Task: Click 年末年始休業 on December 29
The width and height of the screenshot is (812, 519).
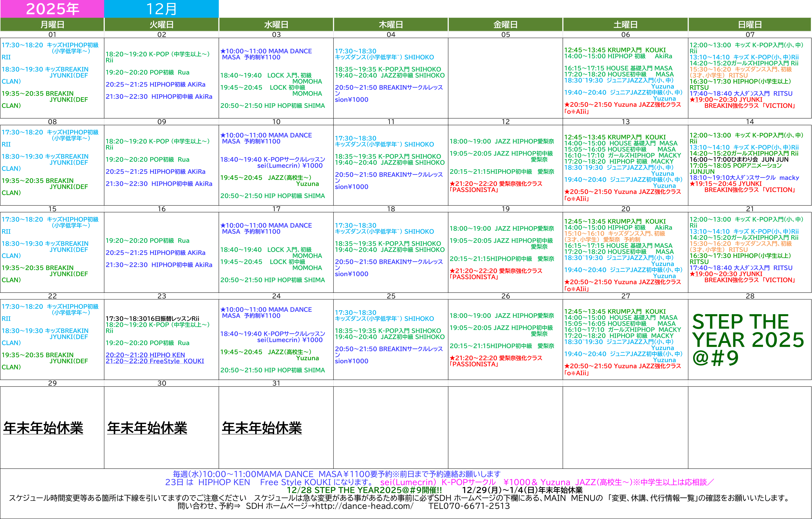Action: (43, 428)
